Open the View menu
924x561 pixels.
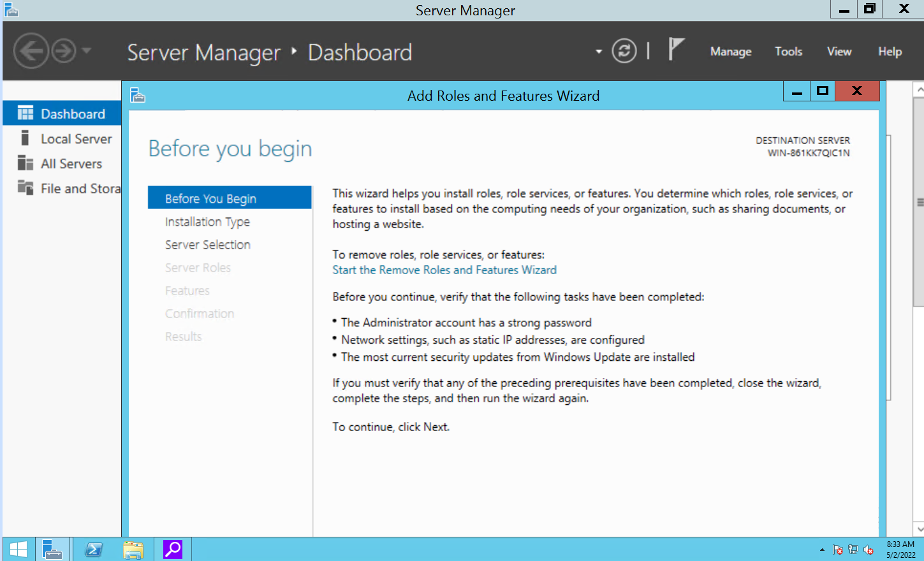point(839,52)
